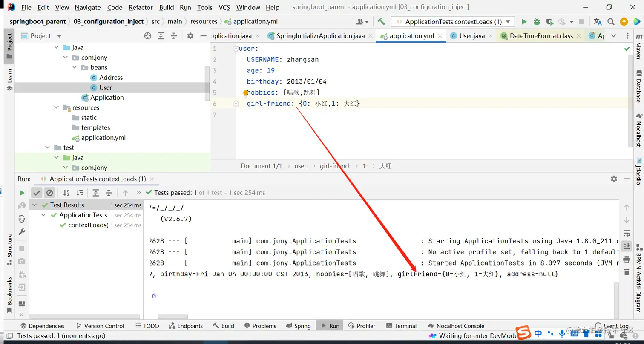Click the microphone icon on IME bar
The width and height of the screenshot is (644, 344).
[562, 333]
